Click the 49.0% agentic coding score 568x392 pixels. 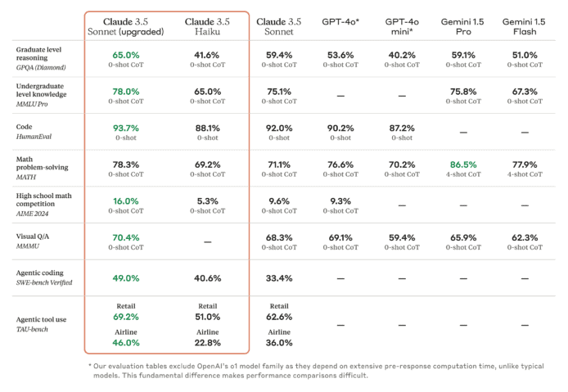tap(126, 278)
